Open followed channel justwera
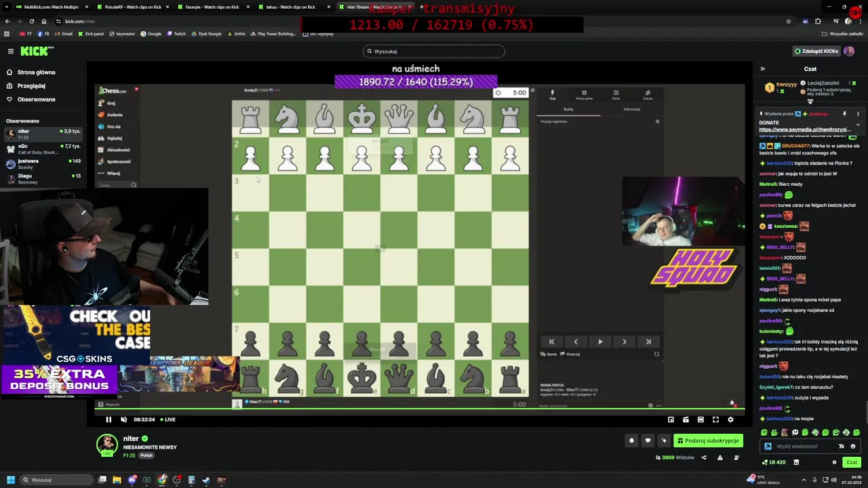 pos(43,163)
